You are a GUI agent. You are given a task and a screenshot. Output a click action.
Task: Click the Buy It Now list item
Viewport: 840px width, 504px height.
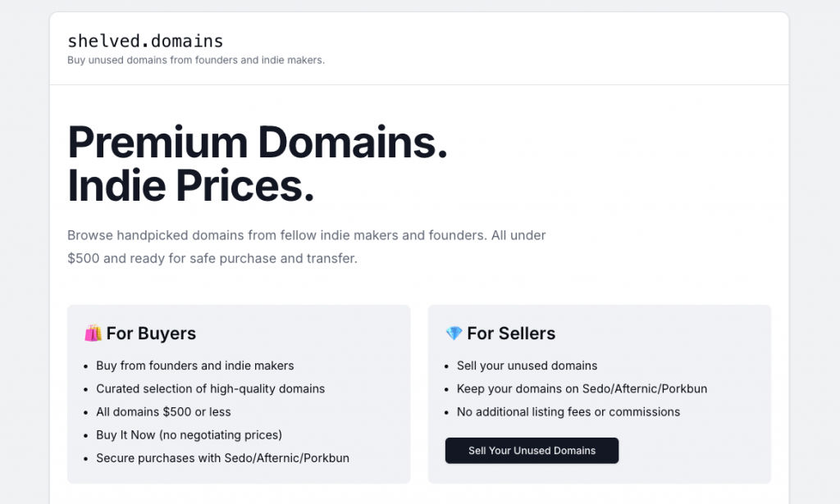[189, 434]
